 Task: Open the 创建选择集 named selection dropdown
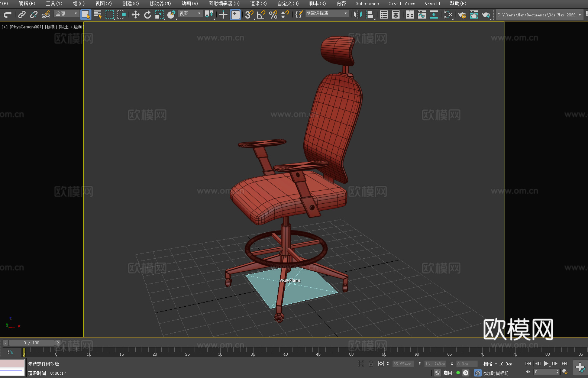pos(327,13)
